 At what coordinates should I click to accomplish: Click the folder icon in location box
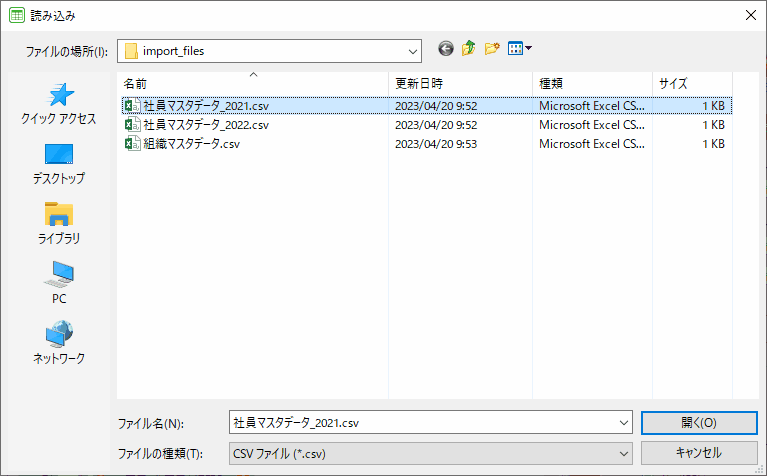tap(131, 51)
